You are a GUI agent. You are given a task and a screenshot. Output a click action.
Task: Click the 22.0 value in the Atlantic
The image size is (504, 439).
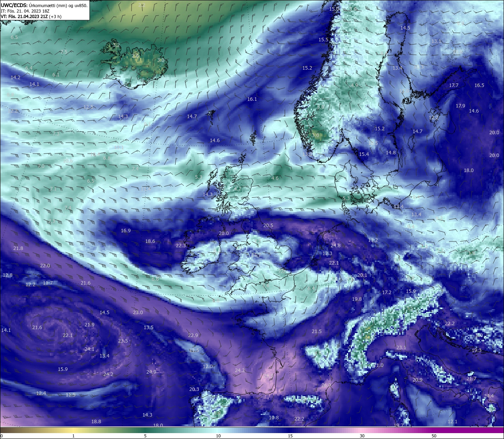tap(45, 266)
